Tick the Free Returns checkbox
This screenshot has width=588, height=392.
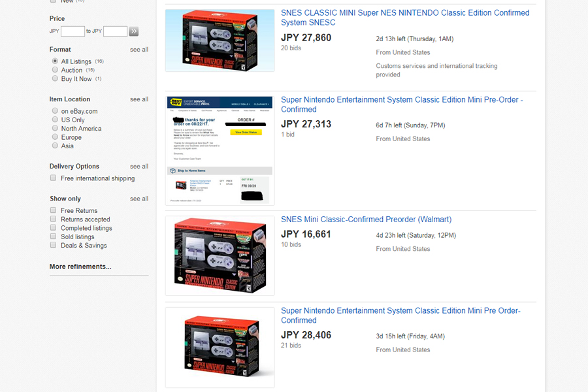coord(54,210)
